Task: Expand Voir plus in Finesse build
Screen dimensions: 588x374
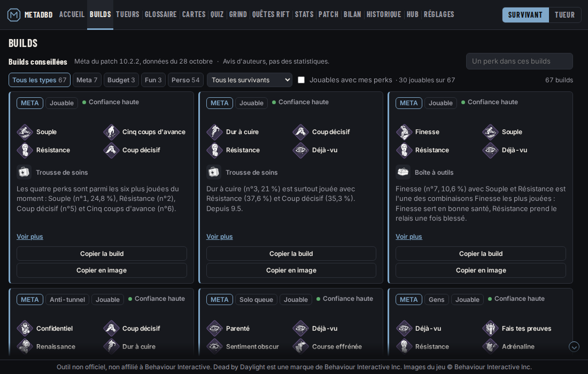Action: click(409, 237)
